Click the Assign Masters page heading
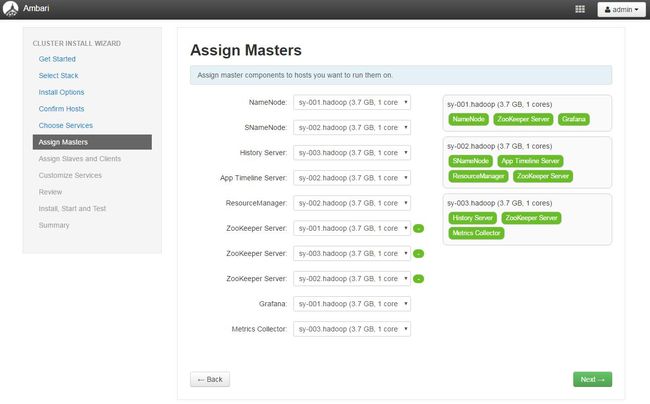650x404 pixels. 246,50
